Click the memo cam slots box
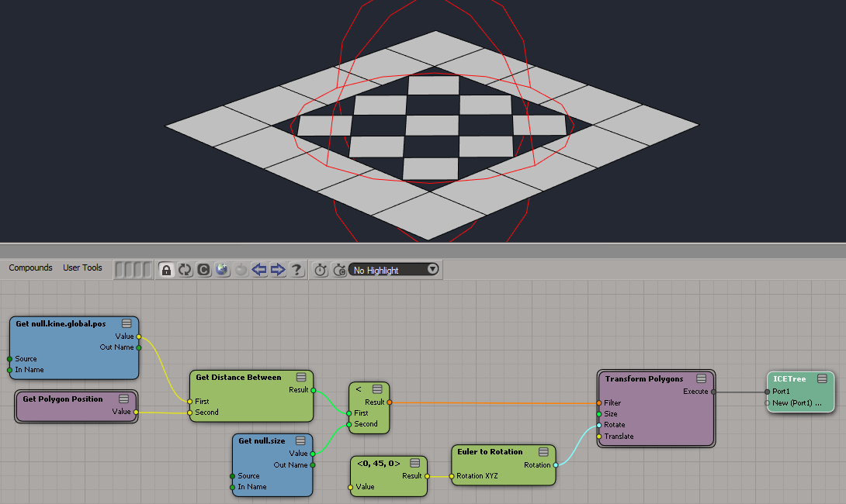The width and height of the screenshot is (846, 504). 133,270
